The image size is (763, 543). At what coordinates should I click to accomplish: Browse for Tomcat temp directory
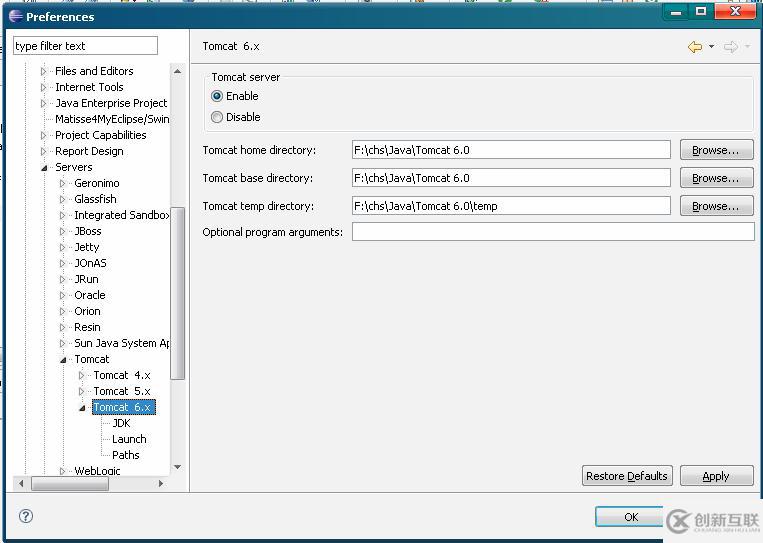click(x=716, y=206)
